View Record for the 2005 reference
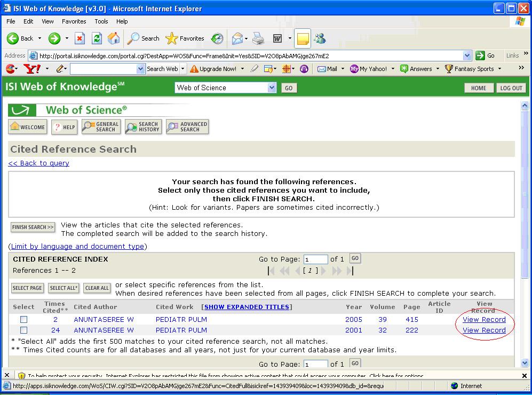The image size is (532, 395). [x=484, y=320]
